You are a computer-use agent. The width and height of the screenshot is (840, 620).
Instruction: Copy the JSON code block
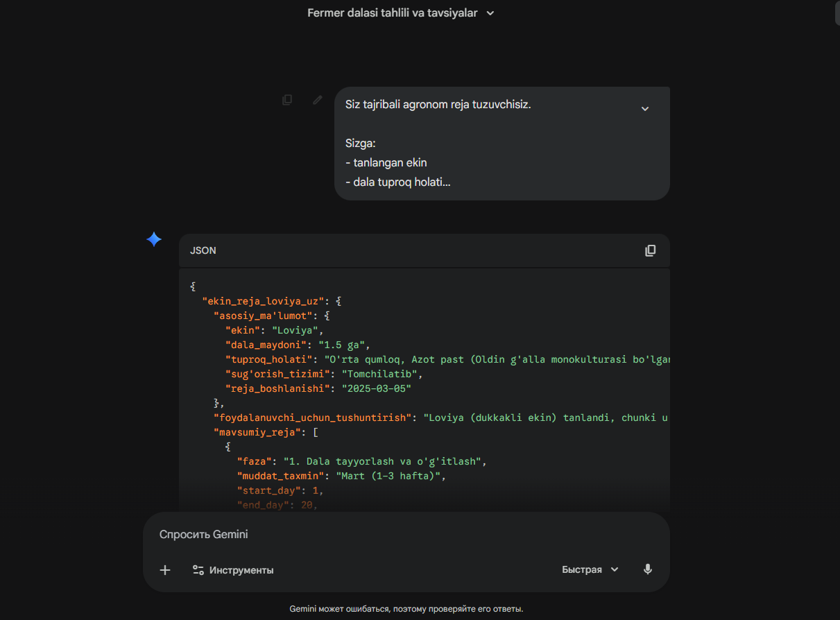tap(650, 250)
